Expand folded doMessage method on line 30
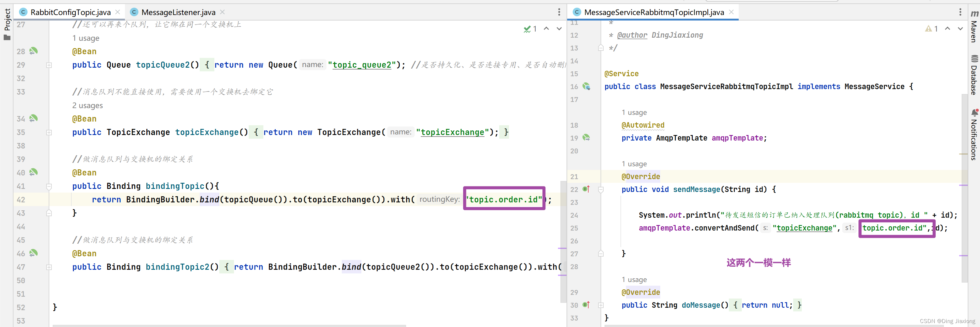Image resolution: width=980 pixels, height=327 pixels. tap(601, 305)
